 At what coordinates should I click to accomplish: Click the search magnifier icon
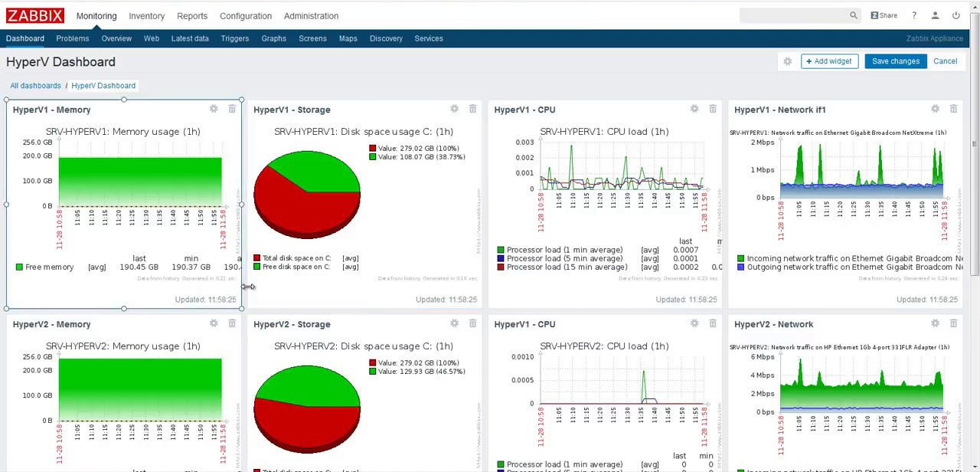tap(854, 15)
